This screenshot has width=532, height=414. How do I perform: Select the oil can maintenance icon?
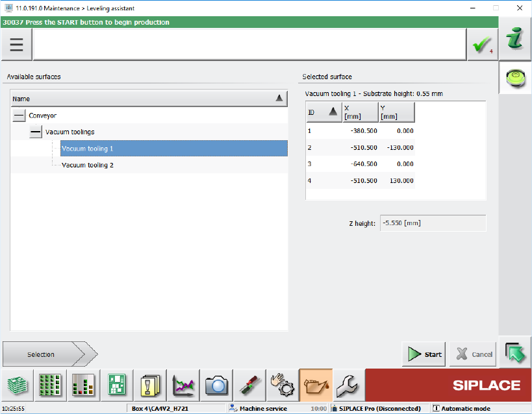[316, 385]
